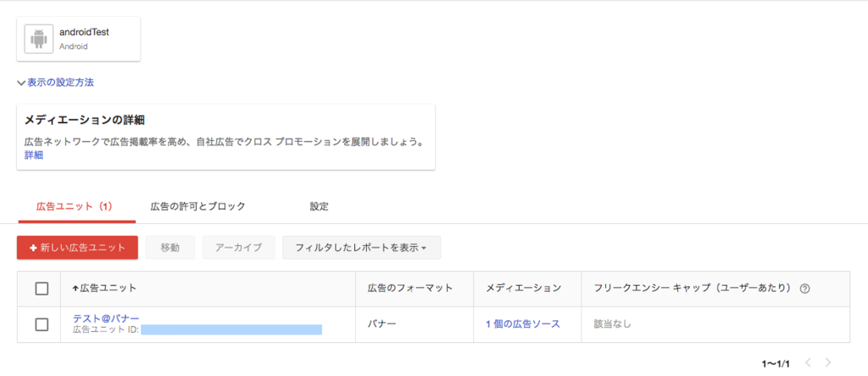
Task: Open the frequency cap help question-mark icon
Action: [805, 289]
